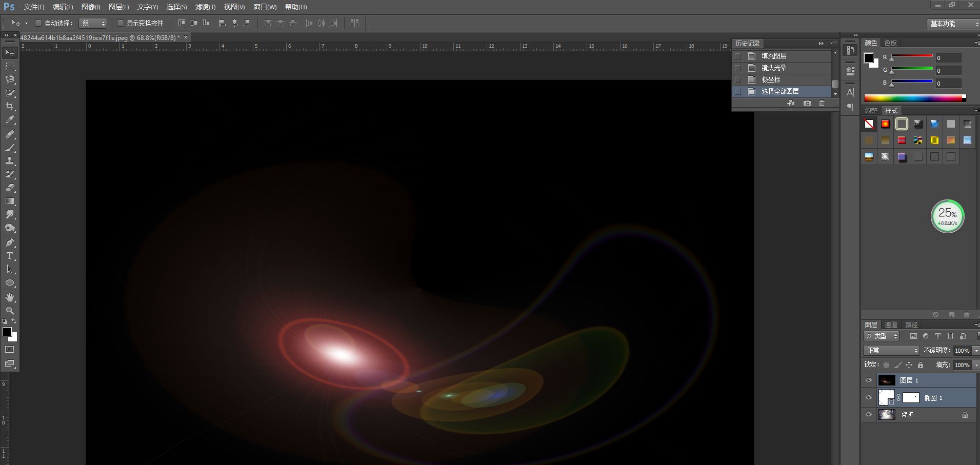Open the Paragraph panel icon
The height and width of the screenshot is (465, 980).
pos(850,107)
